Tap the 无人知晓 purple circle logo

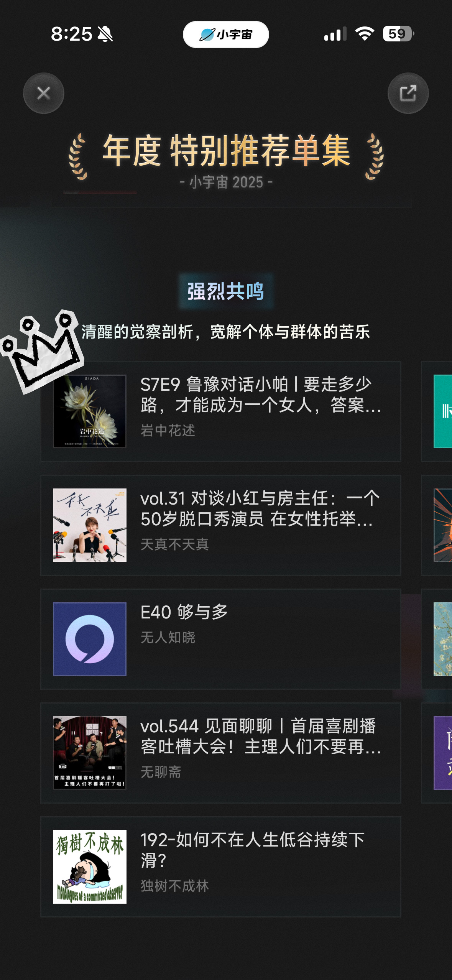[90, 639]
